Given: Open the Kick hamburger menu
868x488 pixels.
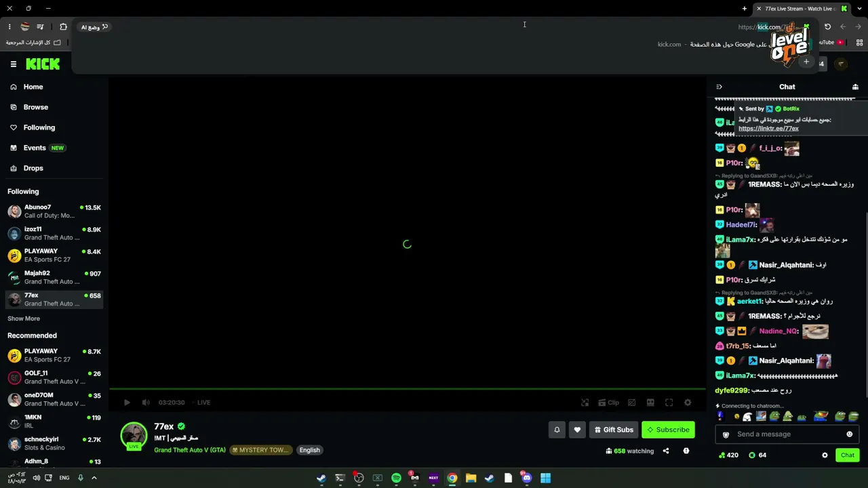Looking at the screenshot, I should (14, 64).
